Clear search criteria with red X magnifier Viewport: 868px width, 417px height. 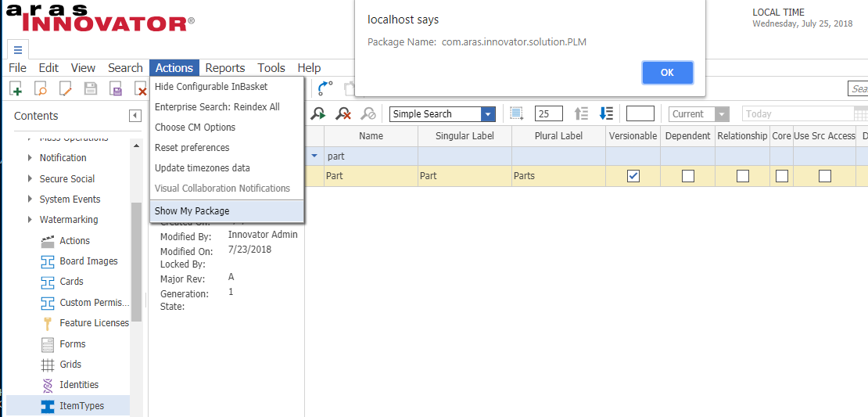(343, 114)
